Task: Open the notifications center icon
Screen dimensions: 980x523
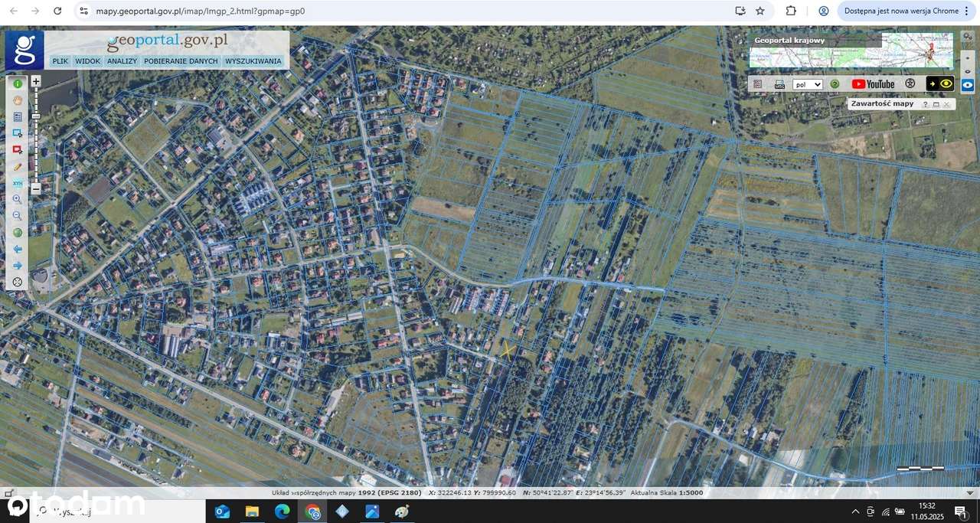Action: tap(960, 511)
